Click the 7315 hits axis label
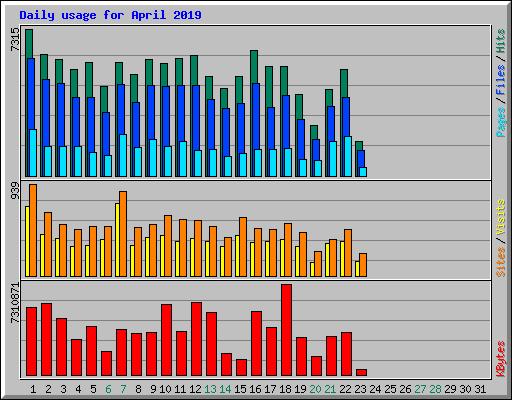 pyautogui.click(x=15, y=39)
